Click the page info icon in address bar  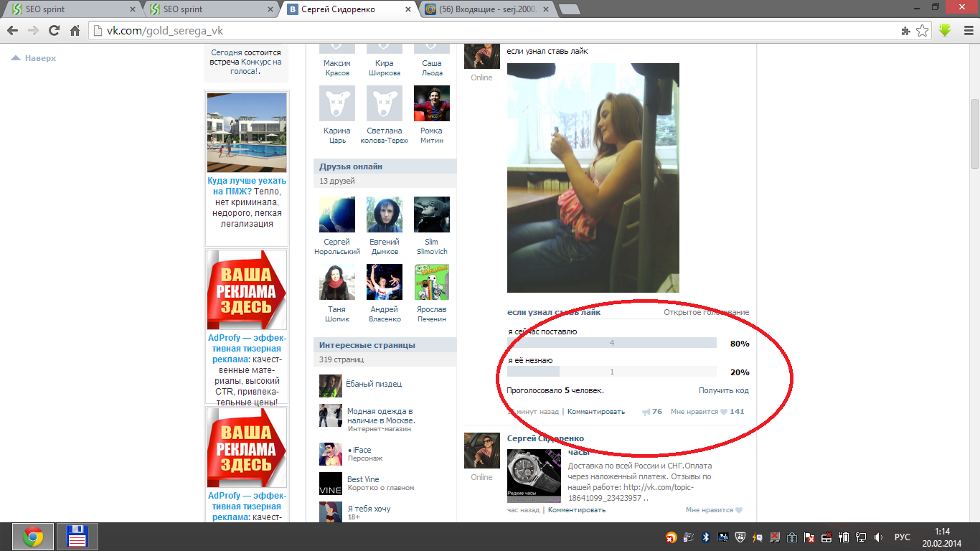click(99, 31)
